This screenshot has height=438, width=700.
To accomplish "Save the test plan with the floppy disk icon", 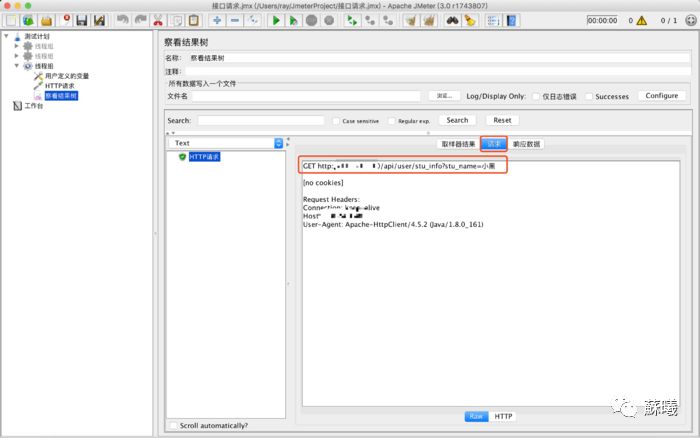I will pyautogui.click(x=82, y=21).
